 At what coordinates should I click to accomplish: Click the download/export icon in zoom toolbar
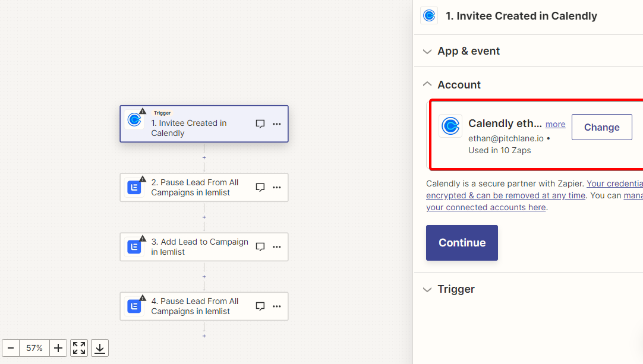tap(100, 348)
